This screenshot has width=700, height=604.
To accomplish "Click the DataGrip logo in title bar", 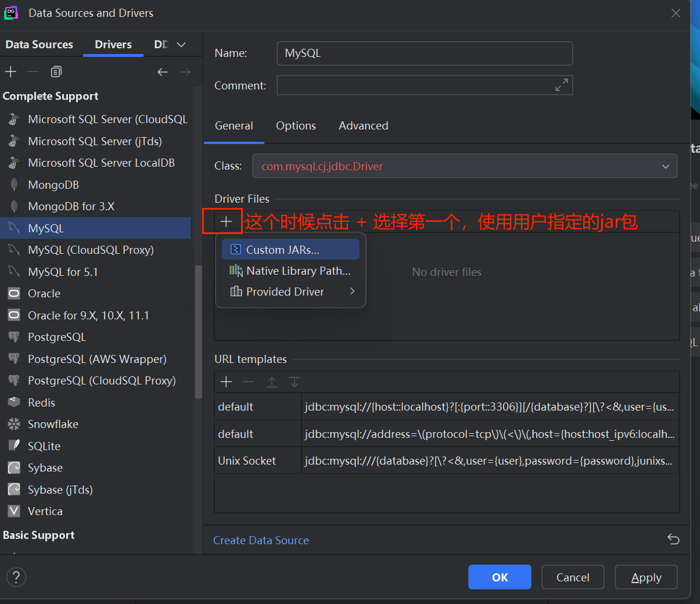I will (11, 13).
